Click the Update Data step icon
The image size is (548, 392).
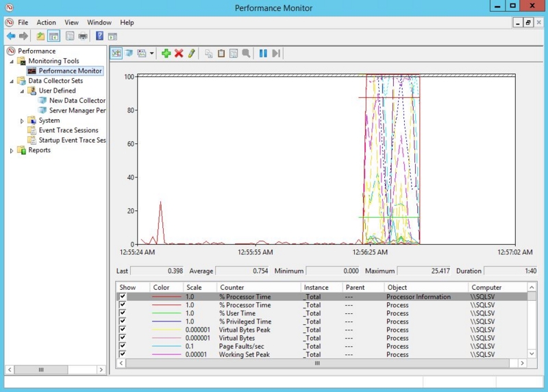coord(276,53)
